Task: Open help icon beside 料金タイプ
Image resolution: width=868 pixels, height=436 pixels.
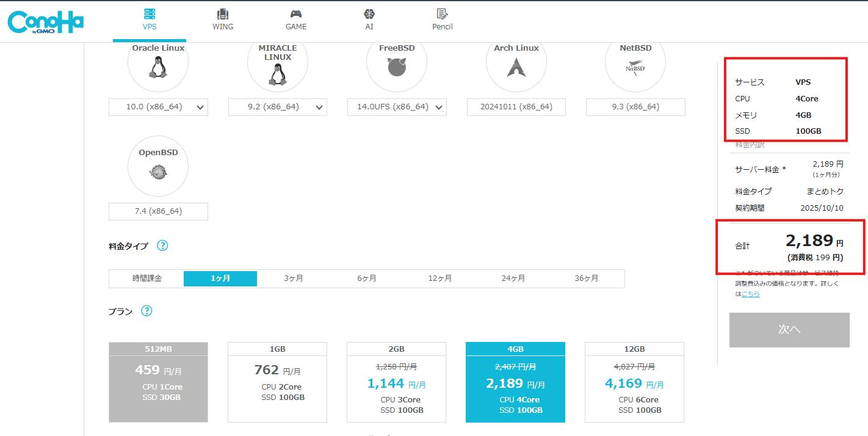Action: (x=162, y=246)
